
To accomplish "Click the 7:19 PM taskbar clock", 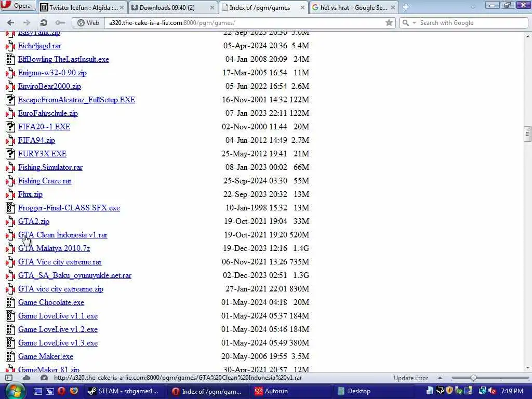I will pyautogui.click(x=512, y=391).
